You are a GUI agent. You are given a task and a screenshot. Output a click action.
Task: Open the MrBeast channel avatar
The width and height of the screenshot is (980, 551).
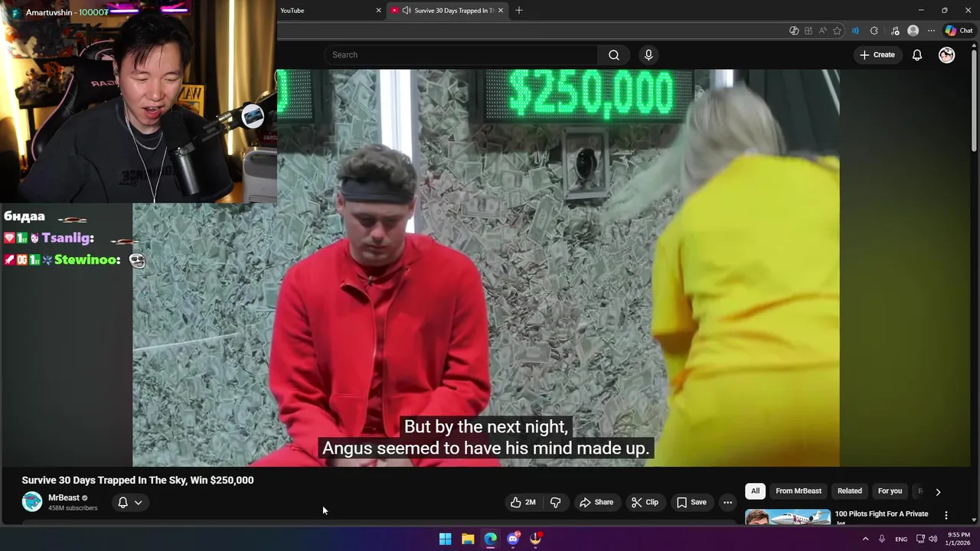pyautogui.click(x=32, y=502)
